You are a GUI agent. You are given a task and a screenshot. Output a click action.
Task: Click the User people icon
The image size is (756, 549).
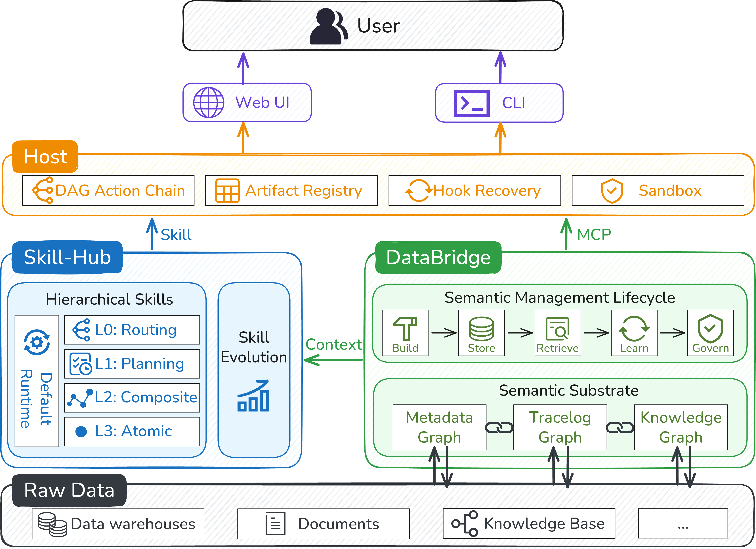pyautogui.click(x=329, y=26)
